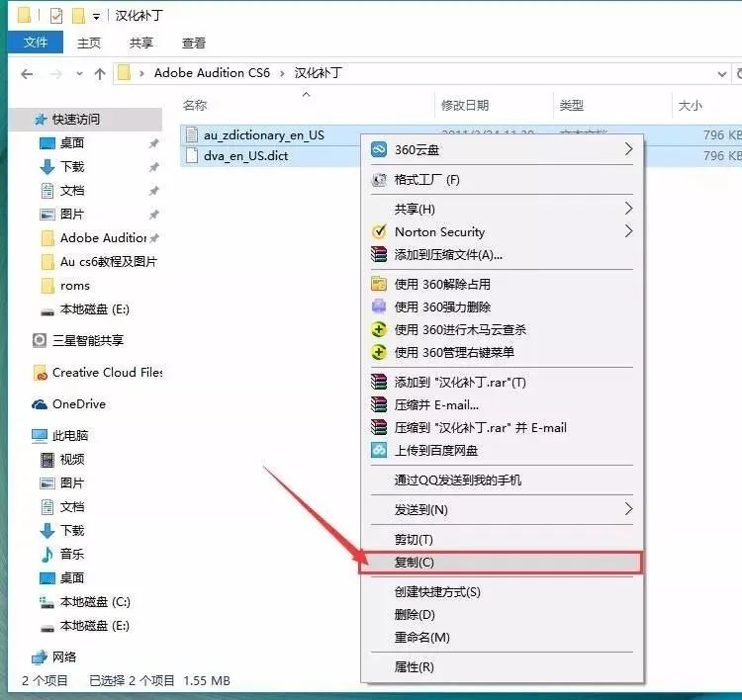Click the WinRAR icon beside 压缩并 E-mail...

(379, 404)
